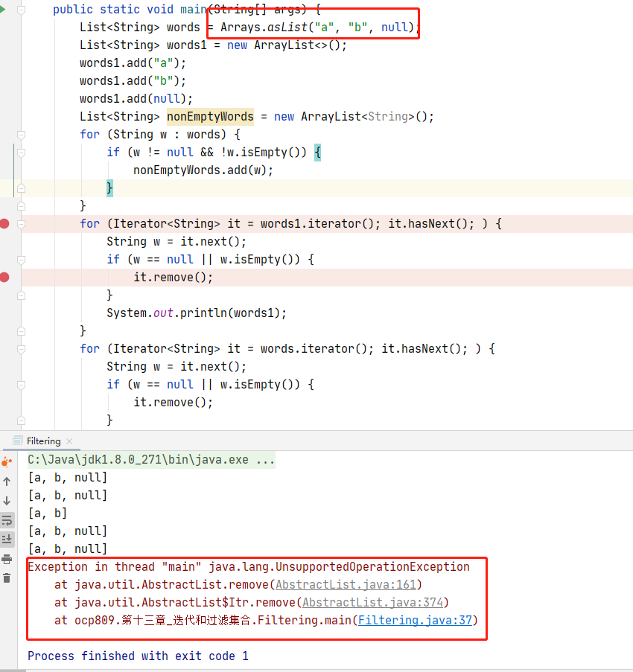Disable the breakpoint on the first it.remove() line
Screen dimensions: 633x672
click(x=4, y=277)
